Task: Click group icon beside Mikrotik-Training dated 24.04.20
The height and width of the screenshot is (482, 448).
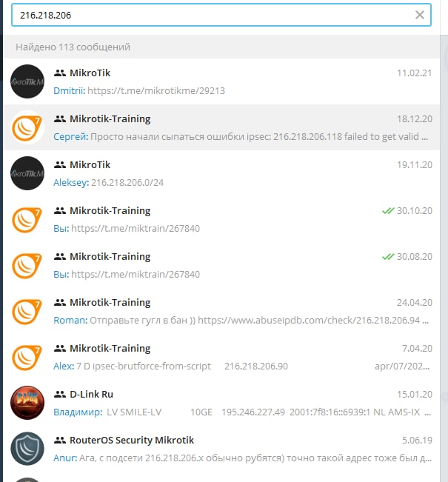Action: click(60, 303)
